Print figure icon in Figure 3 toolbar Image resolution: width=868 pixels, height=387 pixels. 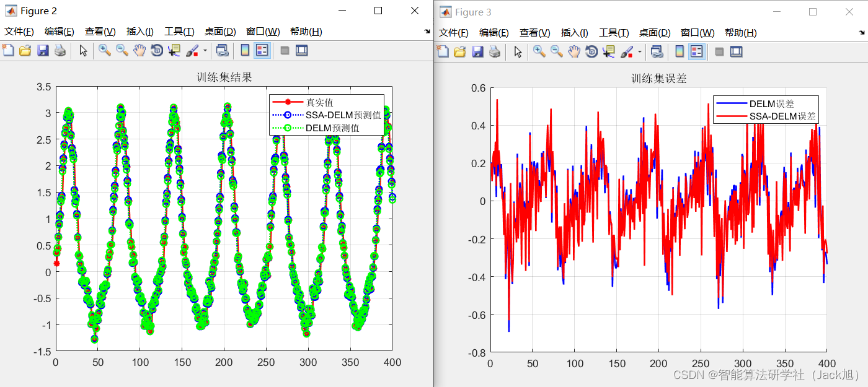tap(495, 51)
